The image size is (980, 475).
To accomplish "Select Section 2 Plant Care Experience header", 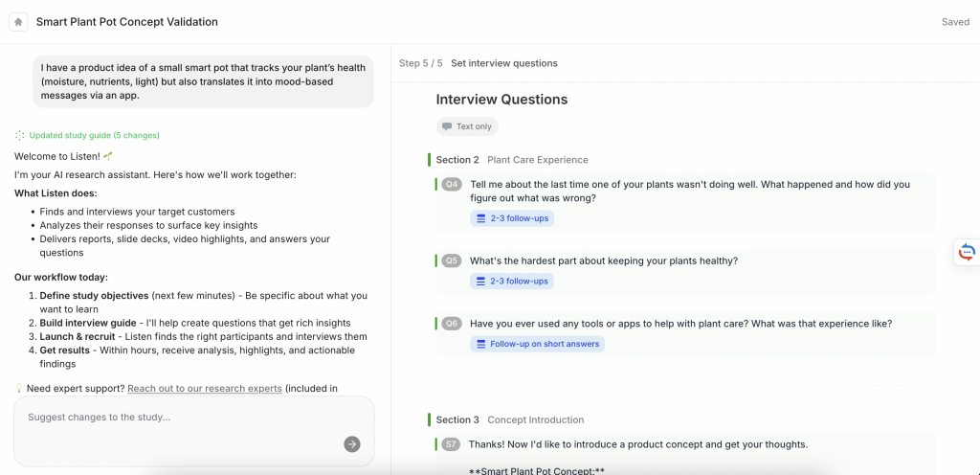I will click(x=512, y=160).
